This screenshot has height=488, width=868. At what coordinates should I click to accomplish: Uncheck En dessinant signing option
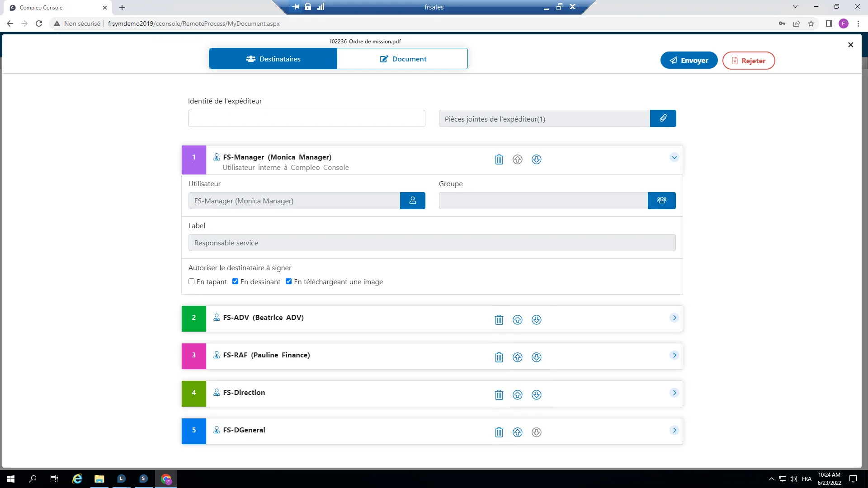tap(236, 282)
